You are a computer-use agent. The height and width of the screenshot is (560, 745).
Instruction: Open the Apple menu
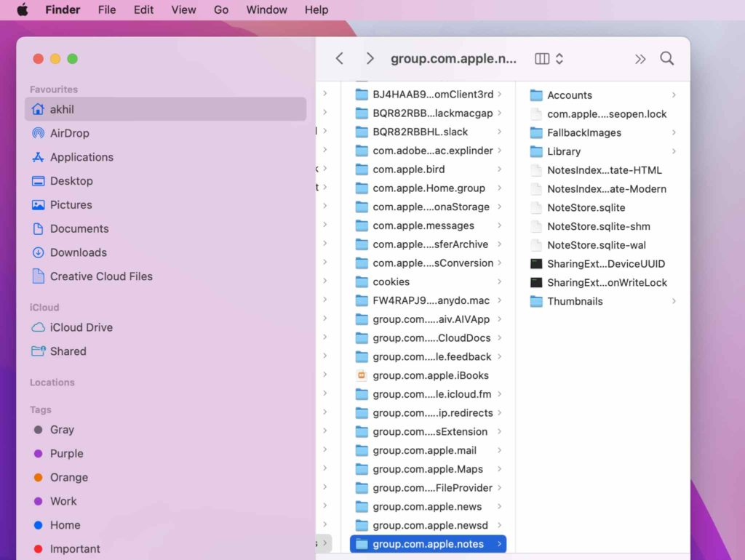pyautogui.click(x=23, y=9)
